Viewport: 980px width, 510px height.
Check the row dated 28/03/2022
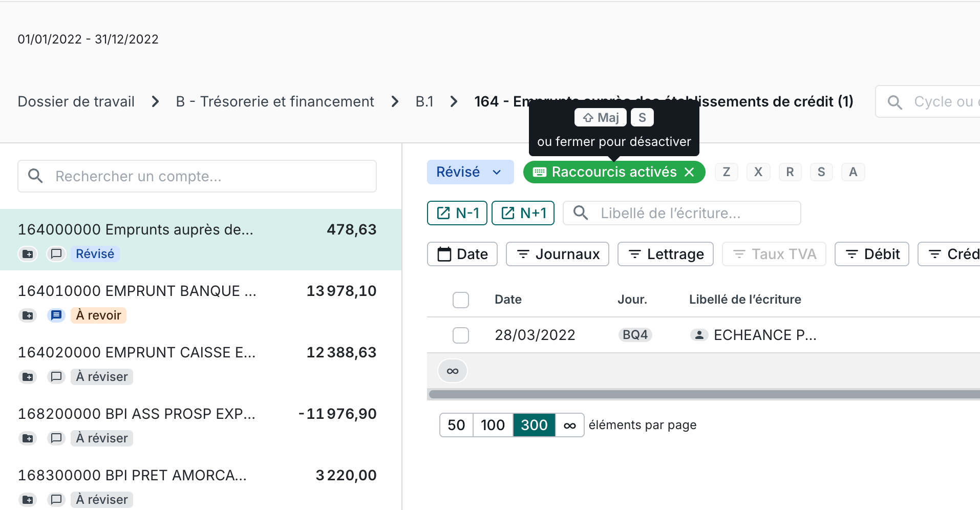click(461, 335)
